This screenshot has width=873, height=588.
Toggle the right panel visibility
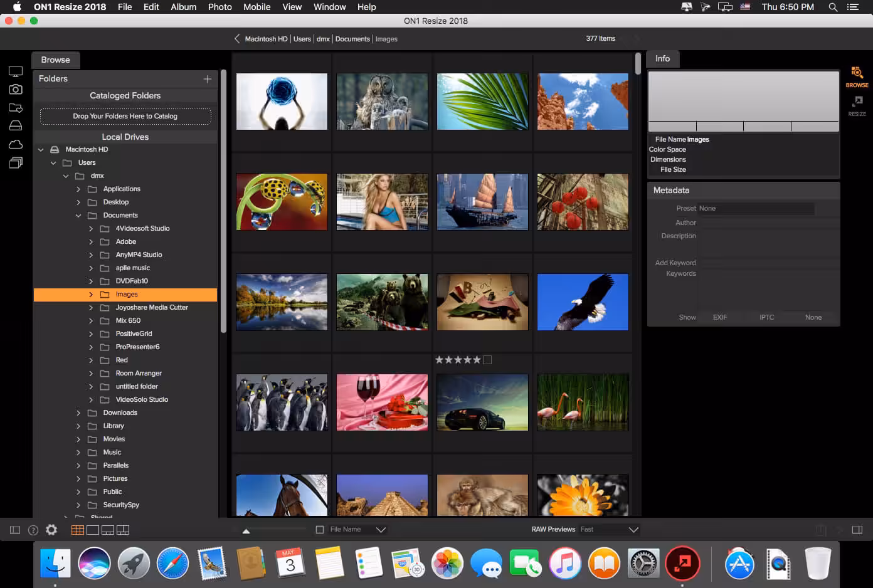(857, 530)
